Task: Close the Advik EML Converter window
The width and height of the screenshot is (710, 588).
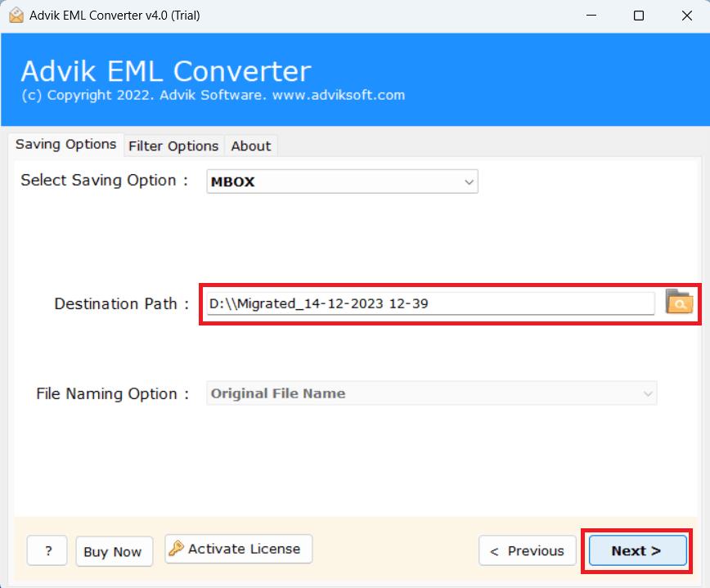Action: coord(686,16)
